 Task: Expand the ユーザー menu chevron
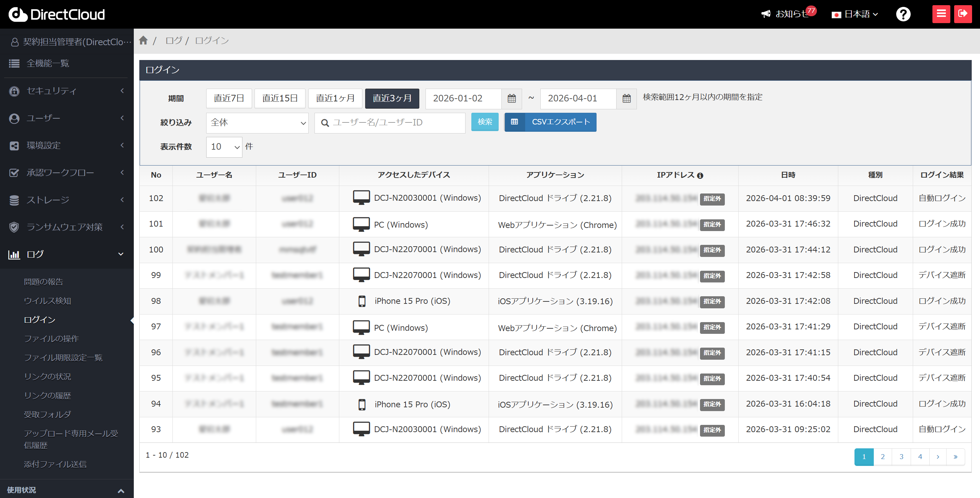(x=122, y=118)
